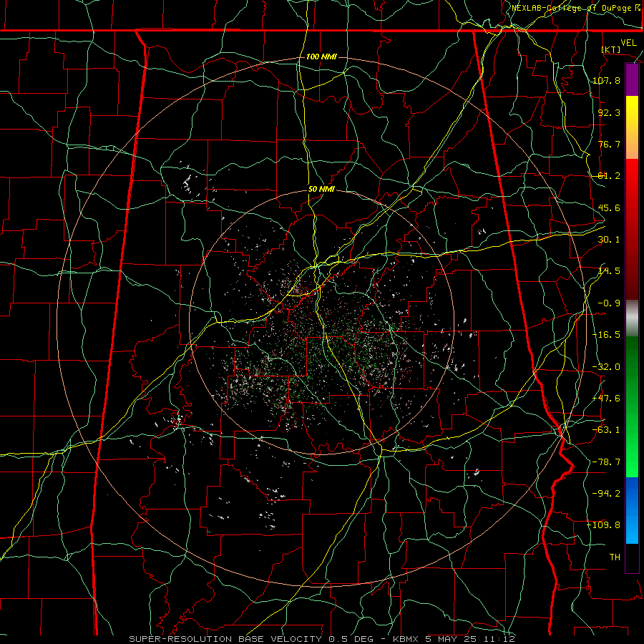Click the gray near-zero band of color scale

[632, 318]
